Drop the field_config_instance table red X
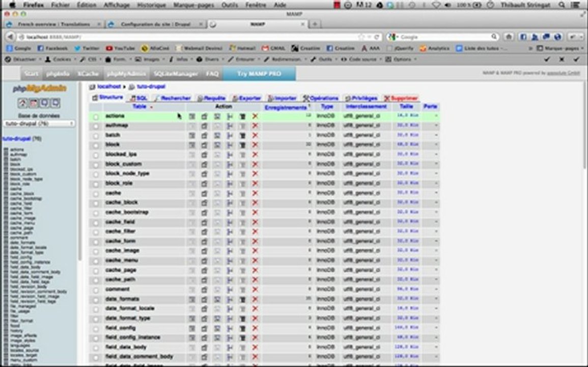The height and width of the screenshot is (367, 588). pyautogui.click(x=256, y=338)
